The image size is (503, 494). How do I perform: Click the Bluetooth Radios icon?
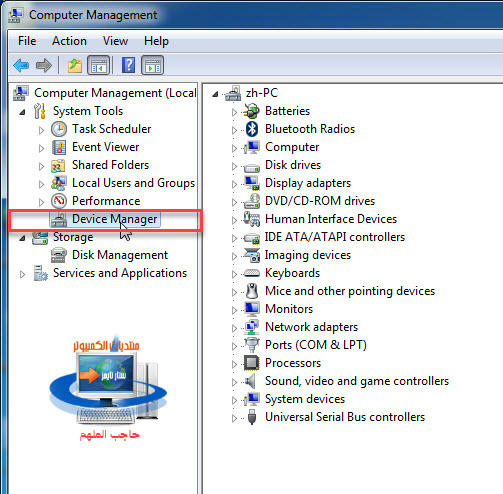coord(252,129)
